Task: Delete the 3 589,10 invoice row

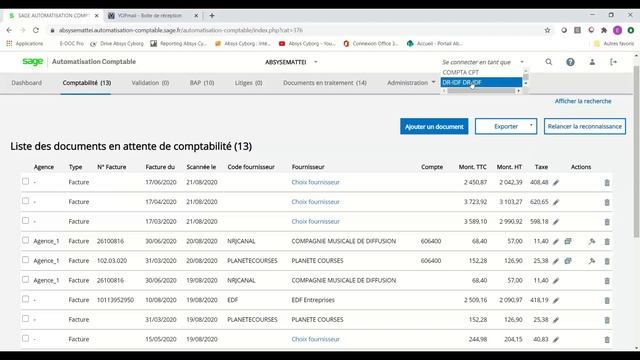Action: [x=607, y=222]
